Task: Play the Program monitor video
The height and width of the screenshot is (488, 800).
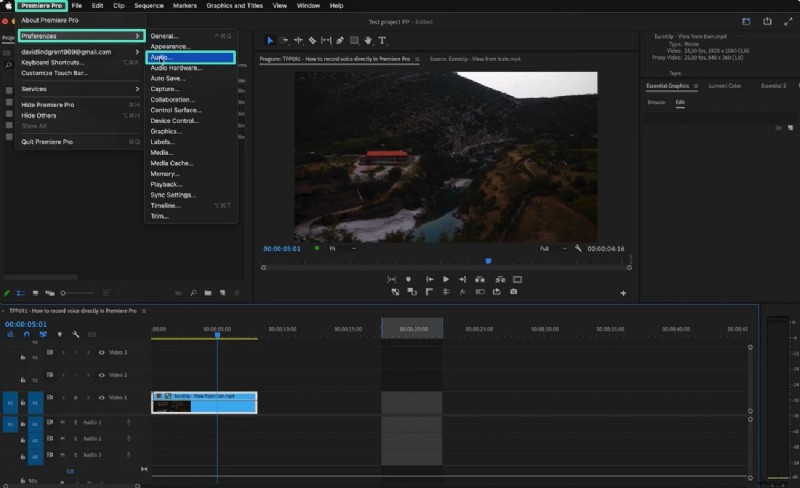Action: tap(446, 279)
